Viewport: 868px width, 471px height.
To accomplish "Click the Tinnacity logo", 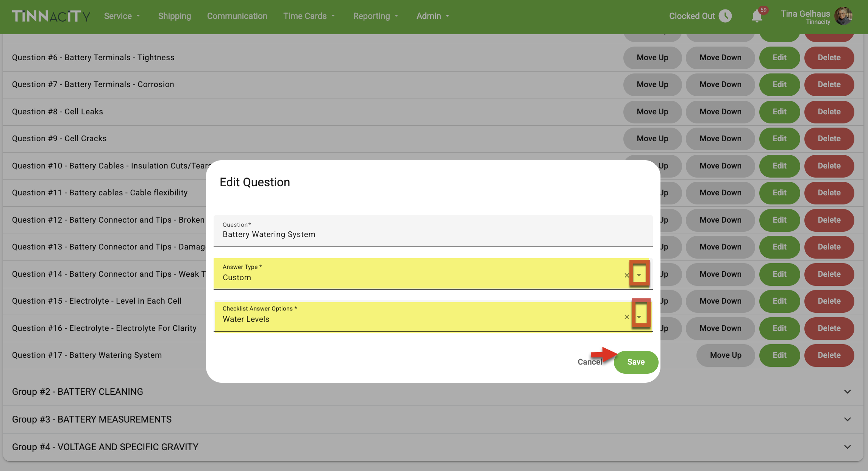I will click(x=51, y=16).
